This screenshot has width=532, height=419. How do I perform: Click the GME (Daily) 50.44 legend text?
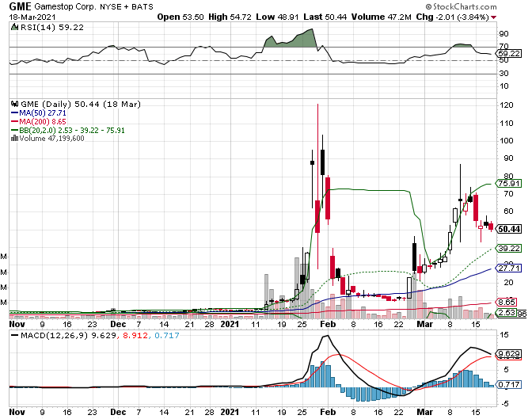pos(81,105)
